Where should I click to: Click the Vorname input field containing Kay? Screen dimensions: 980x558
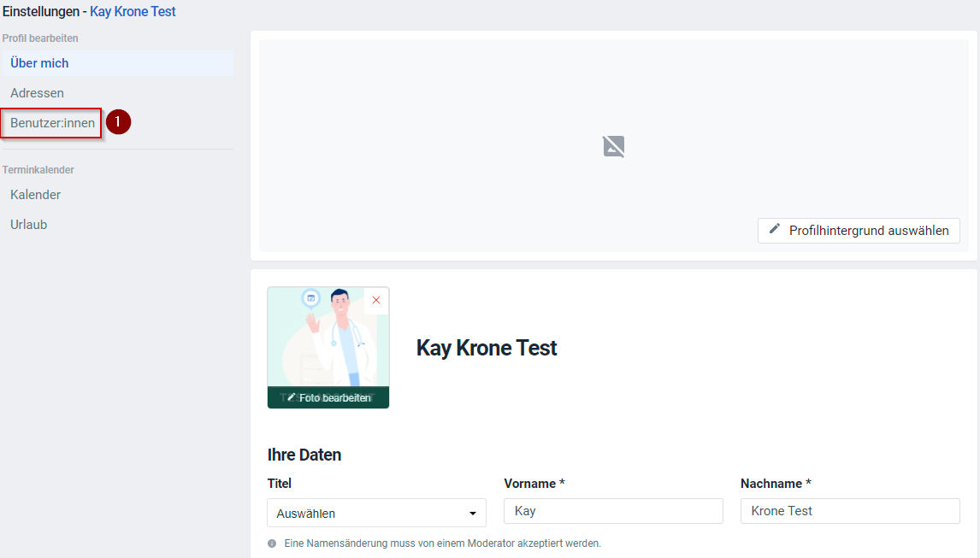[613, 510]
